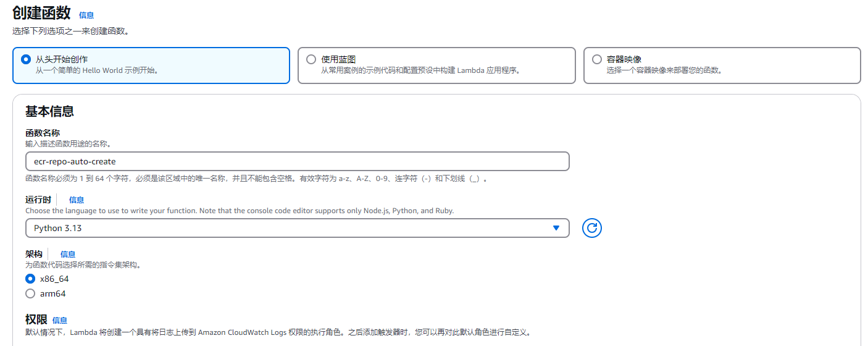Click the 选择一个容器映像来部署您的函数 description
Viewport: 868px width, 346px height.
tap(664, 70)
